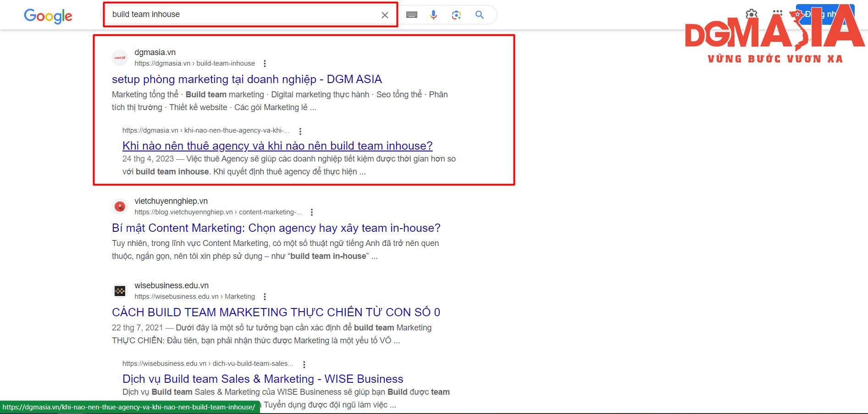Image resolution: width=868 pixels, height=414 pixels.
Task: Open 'Khi nào nên thuê agency và khi nào nên build team inhouse?'
Action: [277, 146]
